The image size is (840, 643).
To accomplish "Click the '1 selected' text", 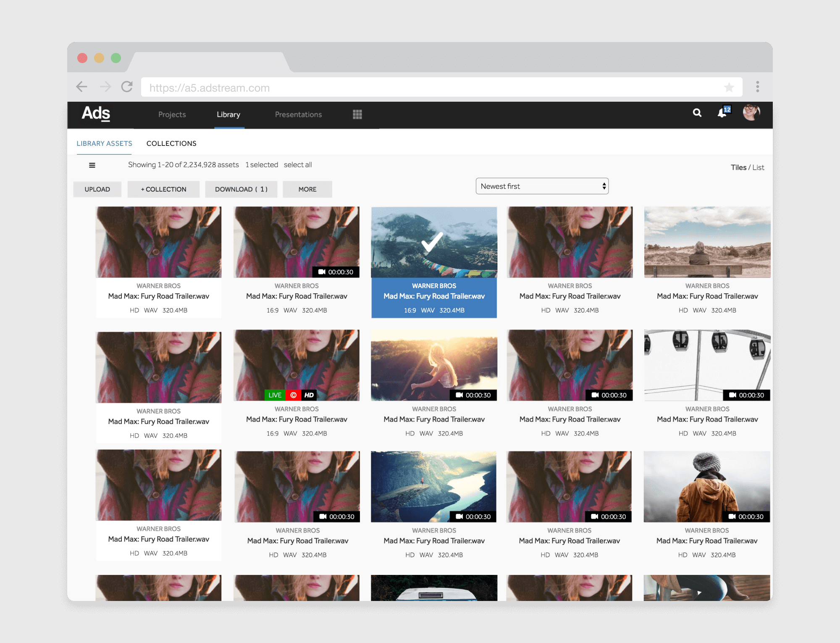I will [262, 165].
